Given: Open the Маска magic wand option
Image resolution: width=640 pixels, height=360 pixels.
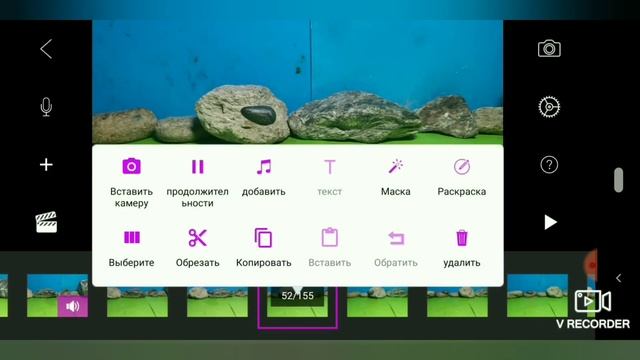Looking at the screenshot, I should (x=396, y=177).
